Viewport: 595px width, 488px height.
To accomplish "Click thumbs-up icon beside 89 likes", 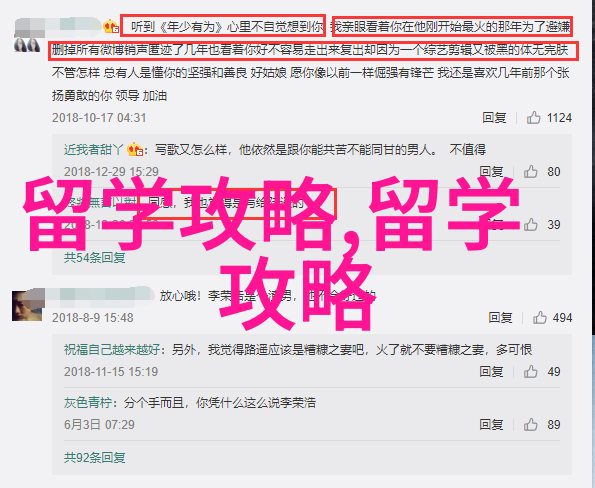I will point(531,425).
